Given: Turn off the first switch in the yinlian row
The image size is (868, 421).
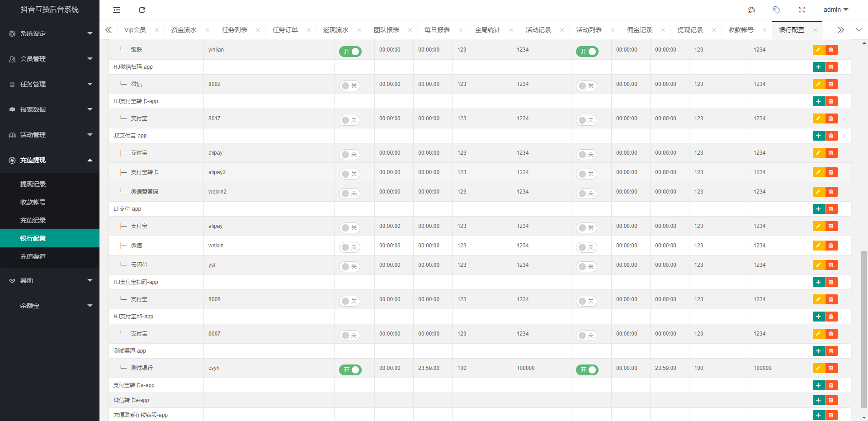Looking at the screenshot, I should (x=350, y=52).
